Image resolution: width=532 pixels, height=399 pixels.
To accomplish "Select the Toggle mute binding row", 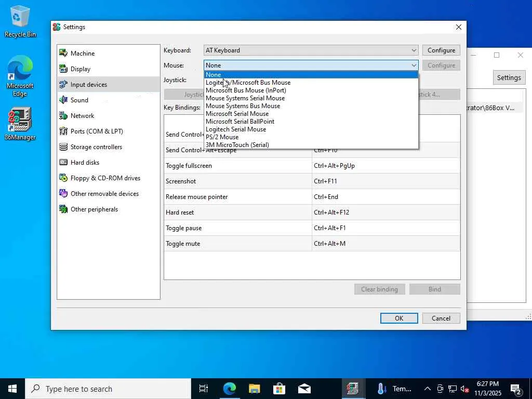I will point(312,244).
